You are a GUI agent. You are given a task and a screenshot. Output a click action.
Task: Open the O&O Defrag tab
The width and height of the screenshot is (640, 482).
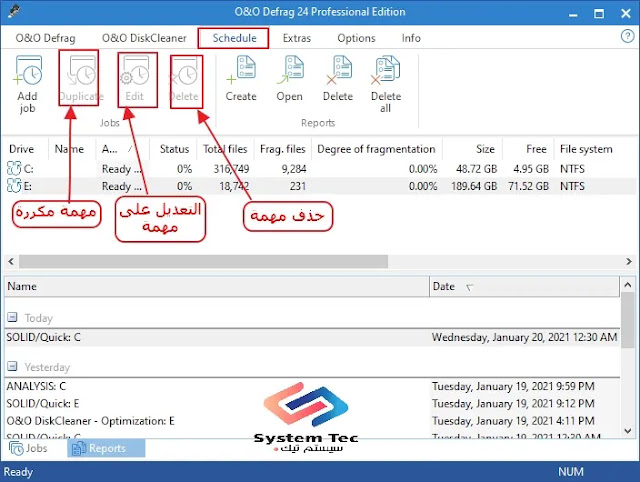45,38
